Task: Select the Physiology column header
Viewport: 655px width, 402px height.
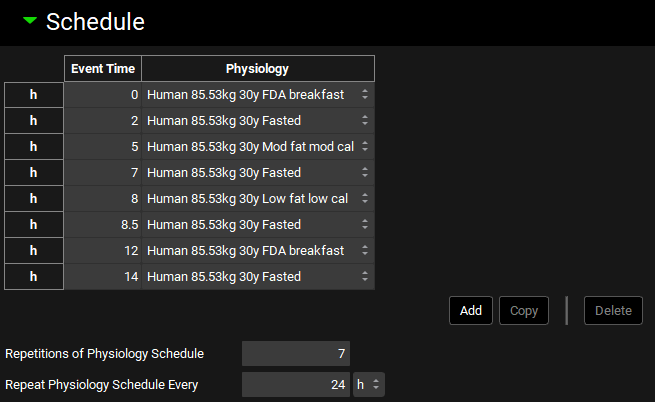Action: [257, 69]
